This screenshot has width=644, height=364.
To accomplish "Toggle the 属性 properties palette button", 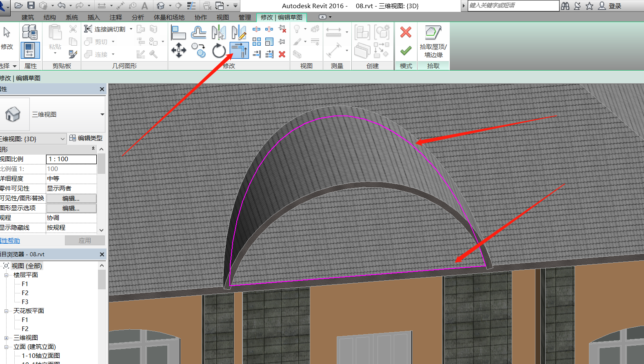I will pyautogui.click(x=30, y=50).
